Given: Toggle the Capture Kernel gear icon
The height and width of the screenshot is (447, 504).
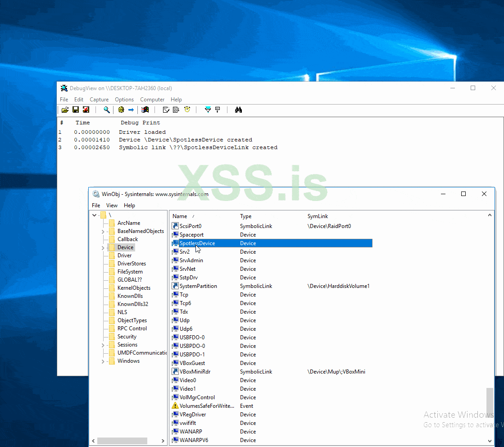Looking at the screenshot, I should tap(121, 110).
